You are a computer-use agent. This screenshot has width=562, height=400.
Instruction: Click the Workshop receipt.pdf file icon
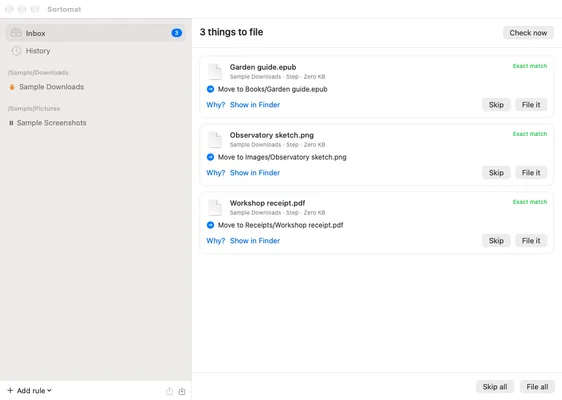[215, 208]
